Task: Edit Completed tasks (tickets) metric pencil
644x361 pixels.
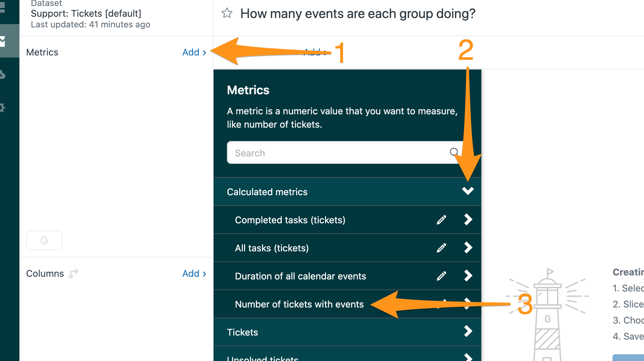Action: [x=441, y=220]
